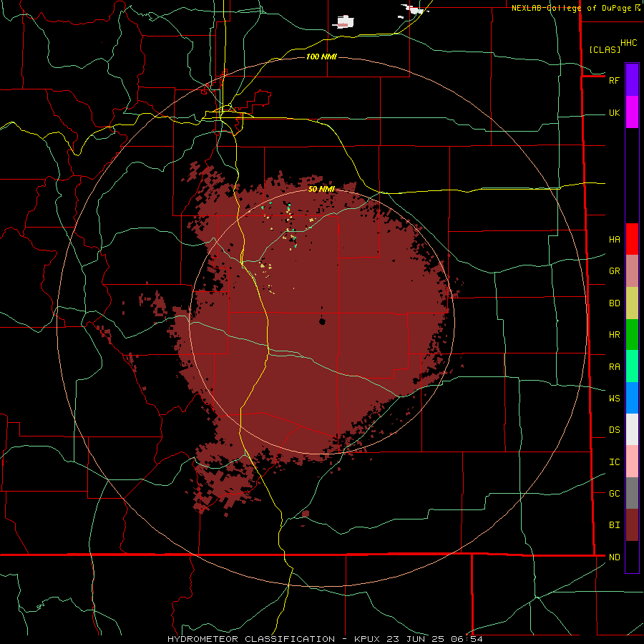This screenshot has width=644, height=644.
Task: Click the ND legend label
Action: pos(614,557)
